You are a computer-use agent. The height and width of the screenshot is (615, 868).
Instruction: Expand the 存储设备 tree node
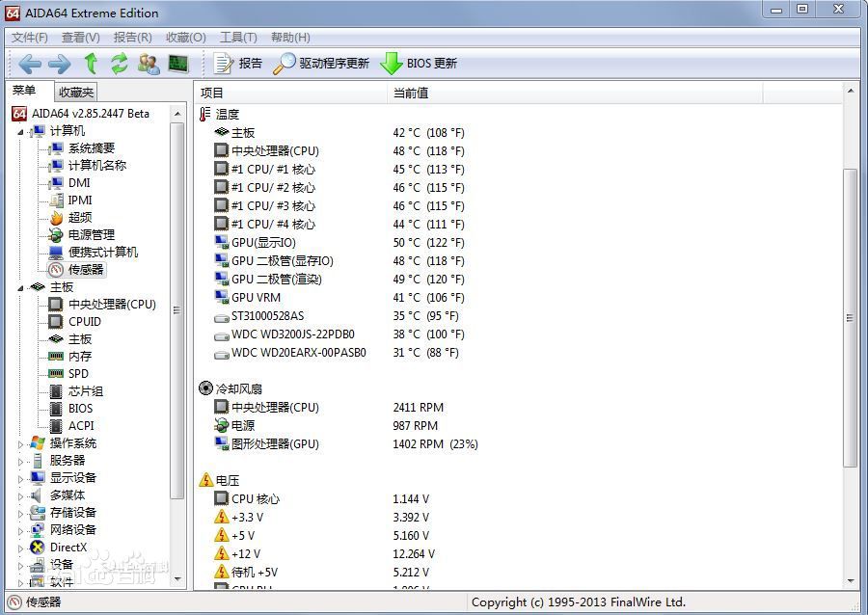(x=20, y=513)
